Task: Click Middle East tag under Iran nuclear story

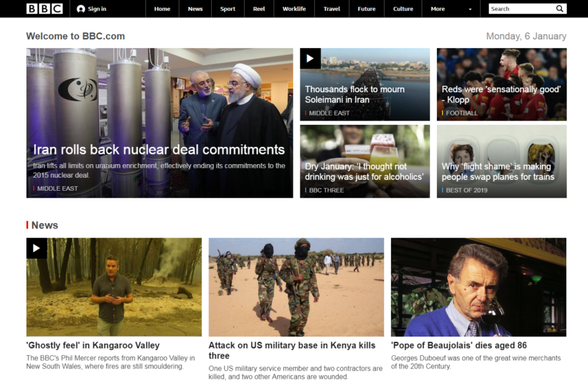Action: tap(57, 188)
